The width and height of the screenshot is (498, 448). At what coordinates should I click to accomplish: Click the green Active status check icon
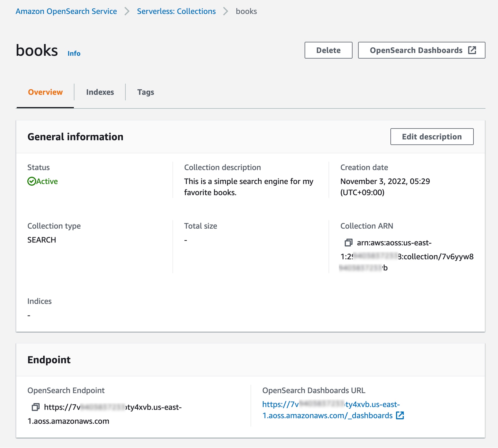tap(31, 181)
